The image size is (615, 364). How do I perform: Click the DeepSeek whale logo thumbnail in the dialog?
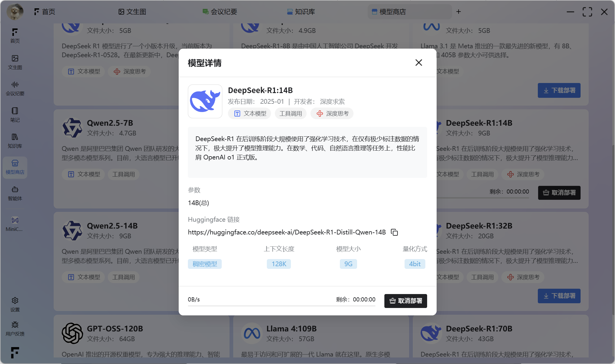pos(205,101)
